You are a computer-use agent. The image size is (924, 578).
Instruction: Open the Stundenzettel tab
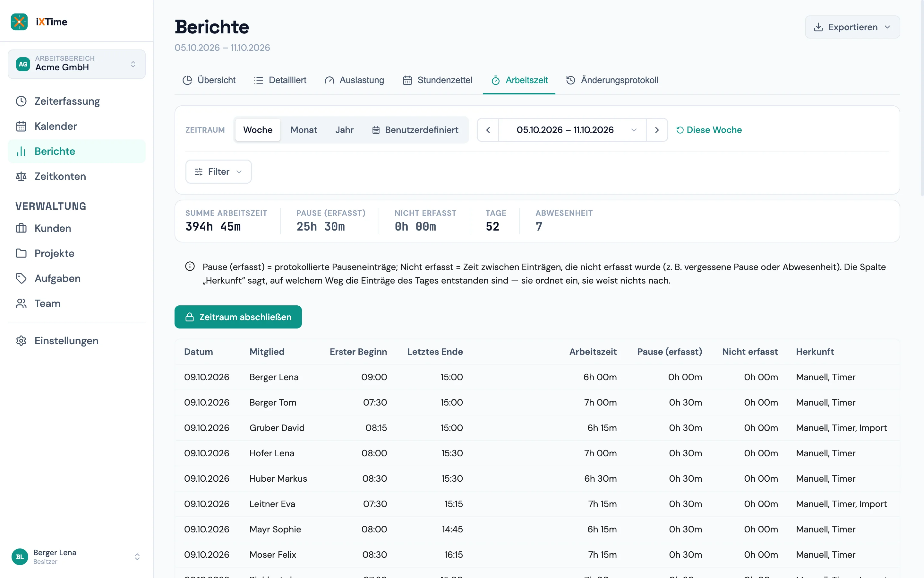click(x=438, y=80)
